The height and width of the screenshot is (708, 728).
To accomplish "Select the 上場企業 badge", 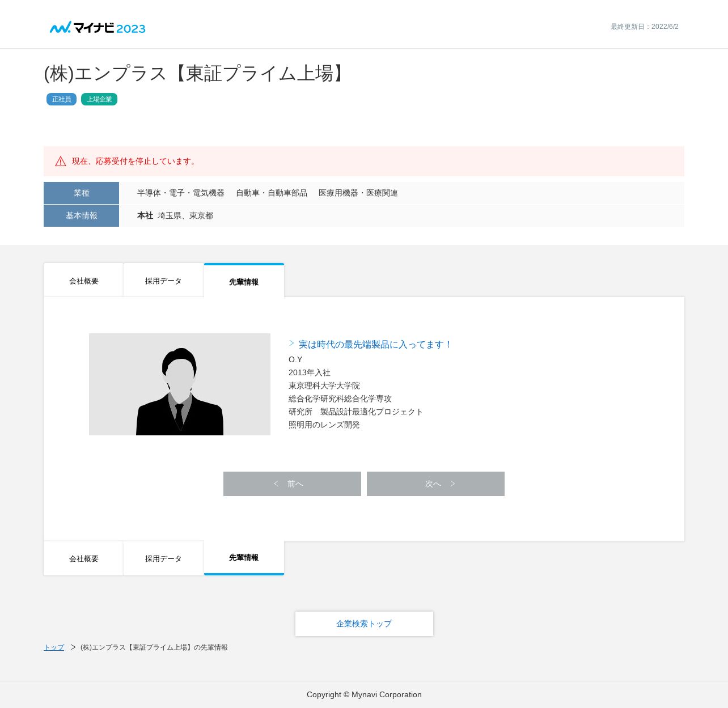I will point(99,99).
